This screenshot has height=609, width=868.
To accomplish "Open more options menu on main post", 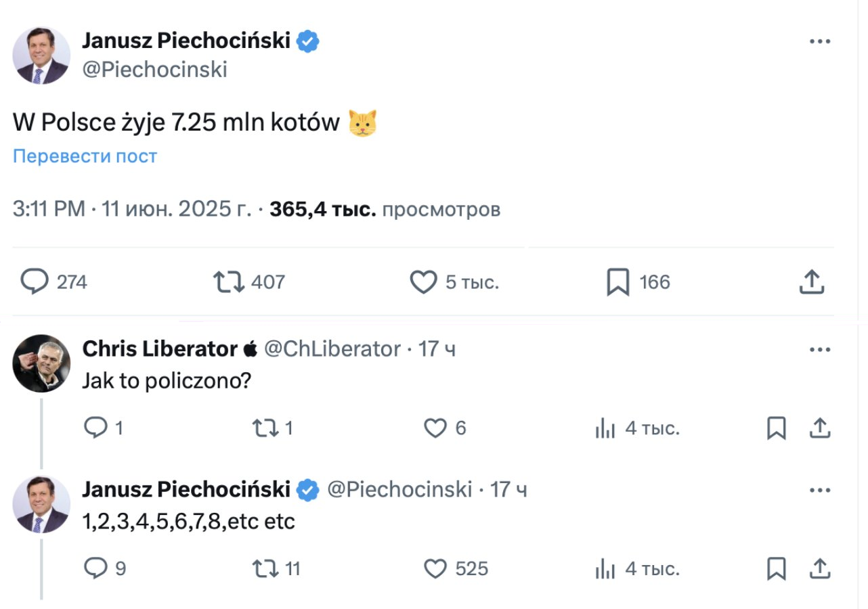I will pyautogui.click(x=820, y=41).
